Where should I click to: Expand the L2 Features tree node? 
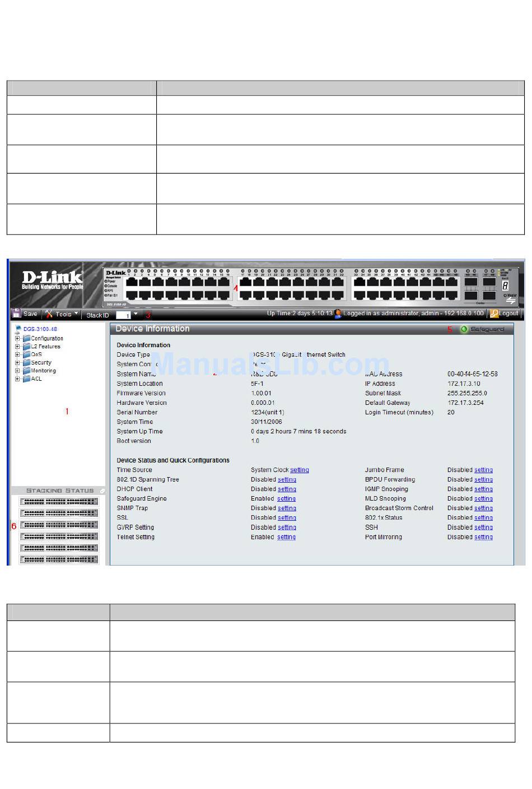[17, 347]
